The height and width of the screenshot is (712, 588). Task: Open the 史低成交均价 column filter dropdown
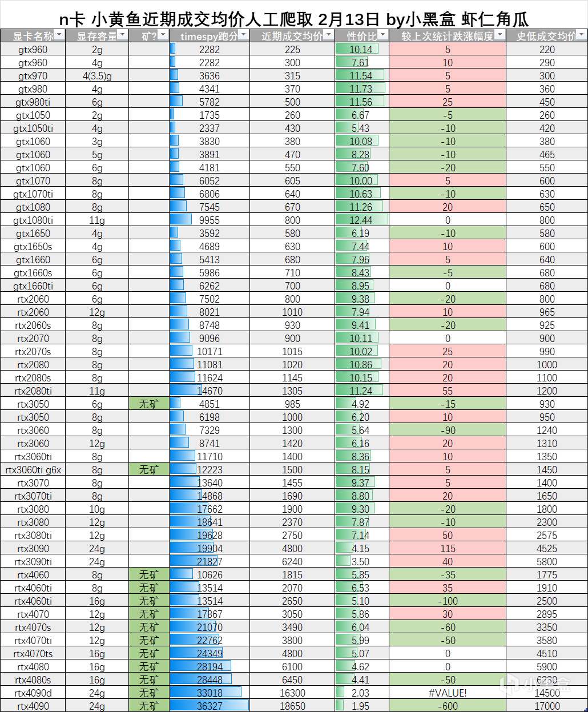[x=581, y=36]
